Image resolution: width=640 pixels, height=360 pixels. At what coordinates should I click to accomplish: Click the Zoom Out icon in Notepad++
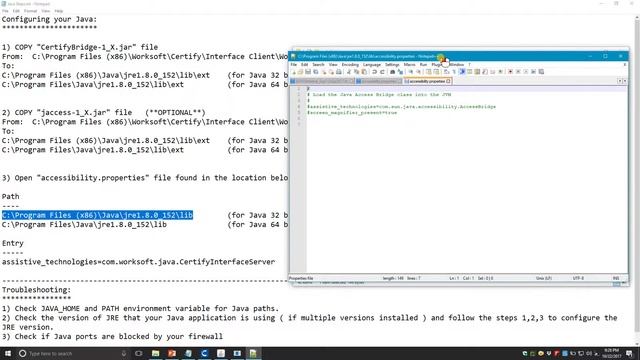point(418,72)
